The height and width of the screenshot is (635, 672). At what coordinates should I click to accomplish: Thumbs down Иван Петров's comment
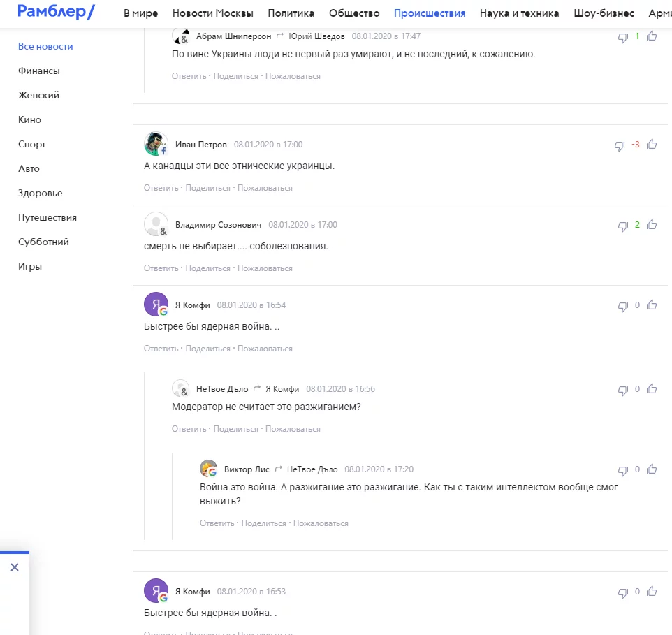[620, 146]
